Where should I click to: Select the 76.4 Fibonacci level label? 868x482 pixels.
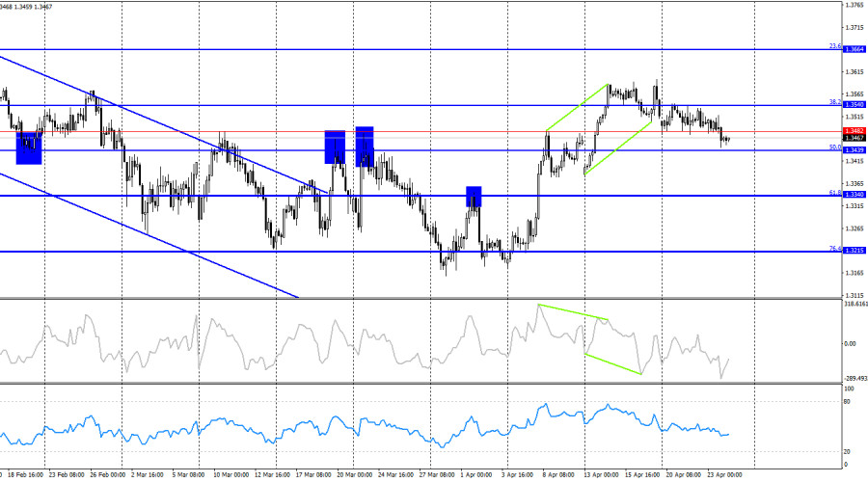[x=835, y=249]
